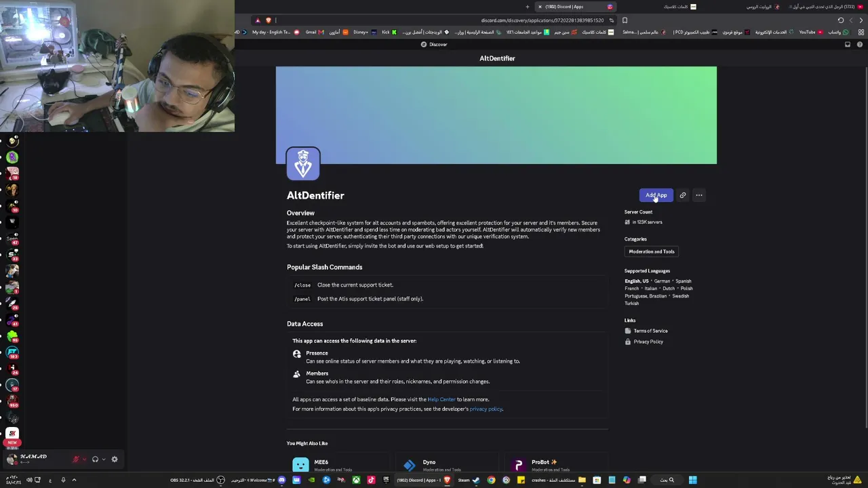Open the Privacy Policy link in Links
868x488 pixels.
pyautogui.click(x=648, y=342)
